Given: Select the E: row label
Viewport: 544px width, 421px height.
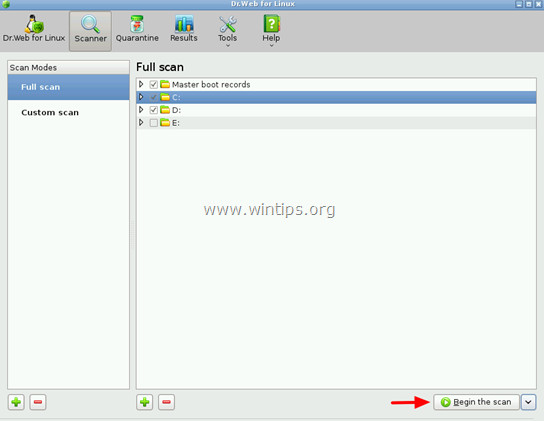Looking at the screenshot, I should click(x=176, y=123).
